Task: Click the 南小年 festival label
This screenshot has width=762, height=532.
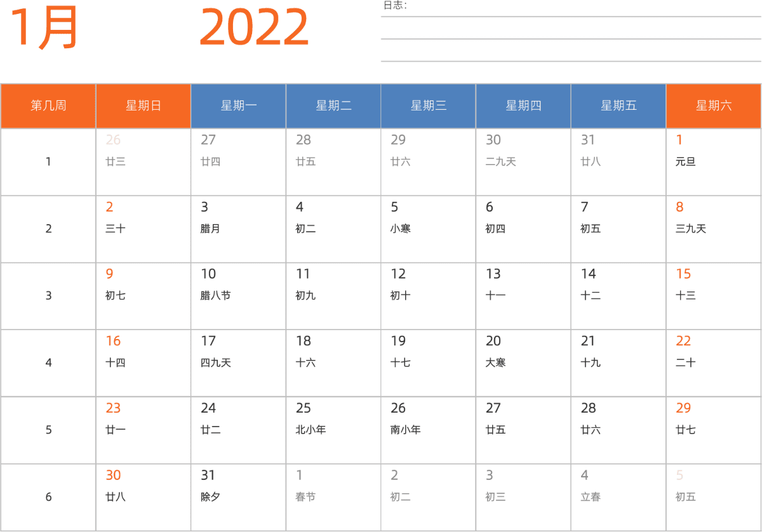Action: tap(406, 430)
